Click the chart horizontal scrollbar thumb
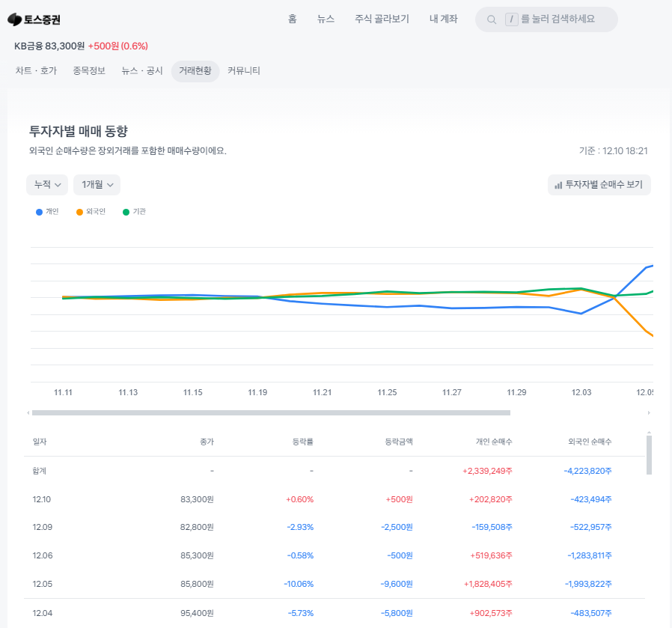The width and height of the screenshot is (672, 628). tap(272, 413)
